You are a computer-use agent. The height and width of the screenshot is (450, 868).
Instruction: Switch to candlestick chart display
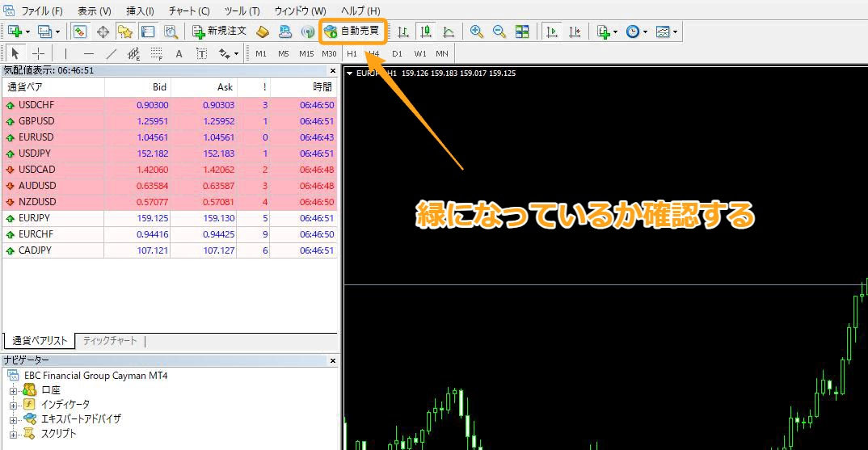pos(426,32)
